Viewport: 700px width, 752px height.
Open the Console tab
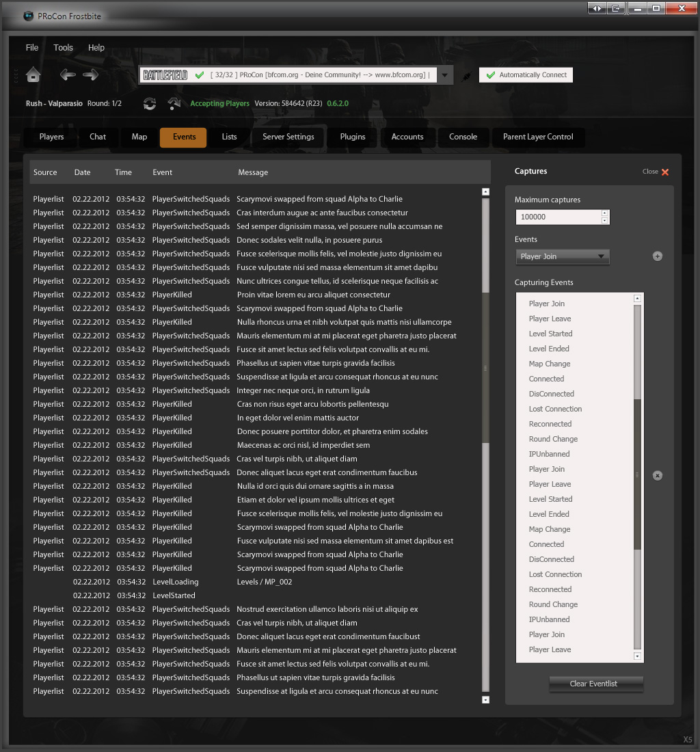(463, 137)
